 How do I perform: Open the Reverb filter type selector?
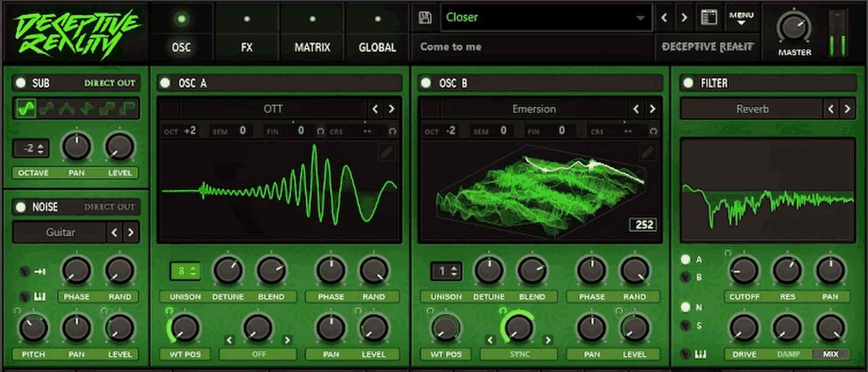(752, 109)
